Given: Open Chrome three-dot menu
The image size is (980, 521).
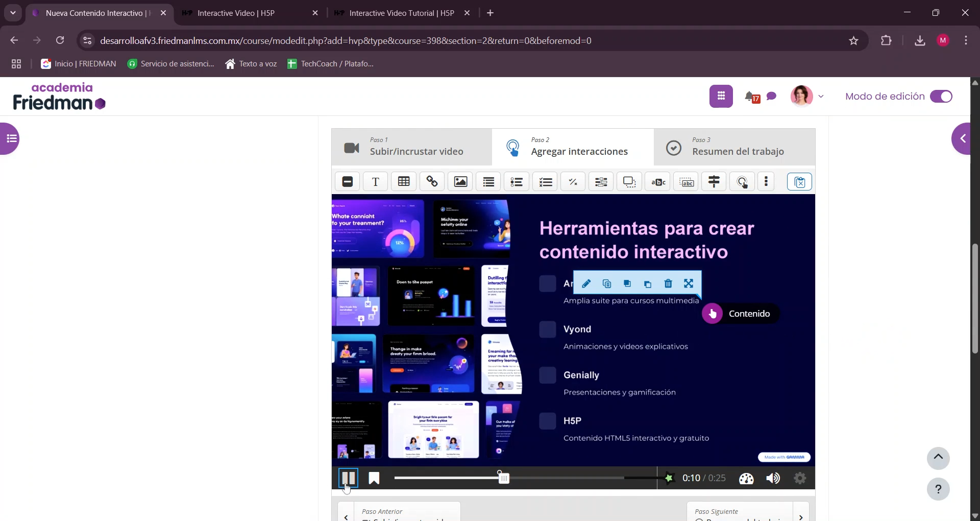Looking at the screenshot, I should [x=966, y=41].
